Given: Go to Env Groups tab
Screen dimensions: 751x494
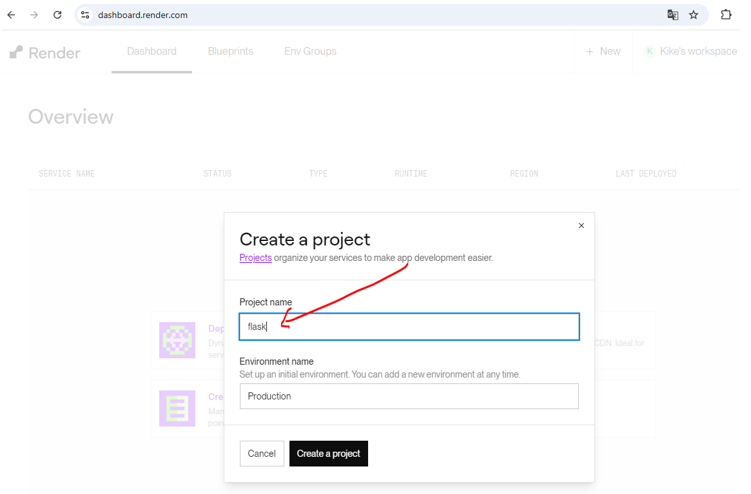Looking at the screenshot, I should 310,51.
